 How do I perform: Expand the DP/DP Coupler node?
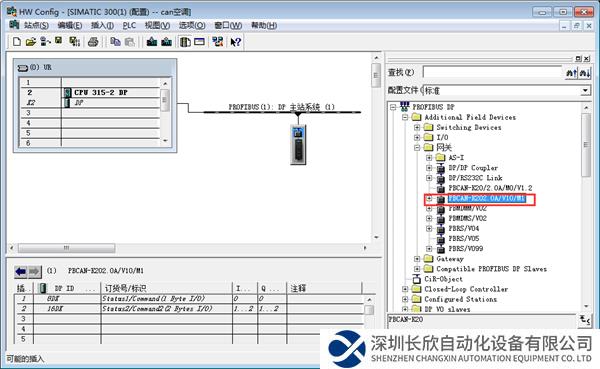click(429, 168)
